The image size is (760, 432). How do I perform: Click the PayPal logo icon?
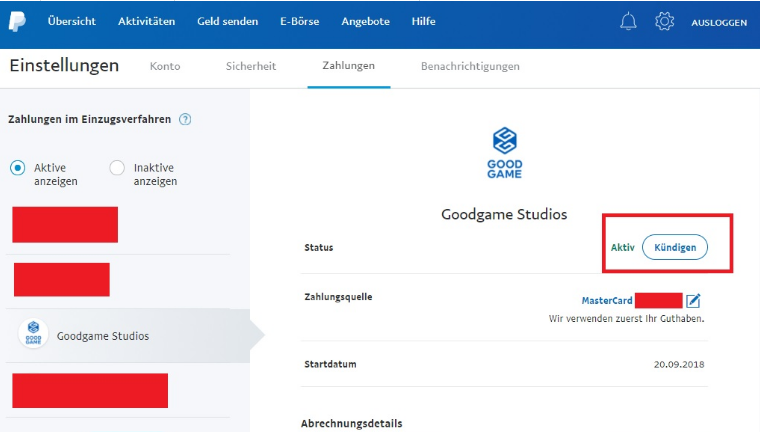[17, 21]
